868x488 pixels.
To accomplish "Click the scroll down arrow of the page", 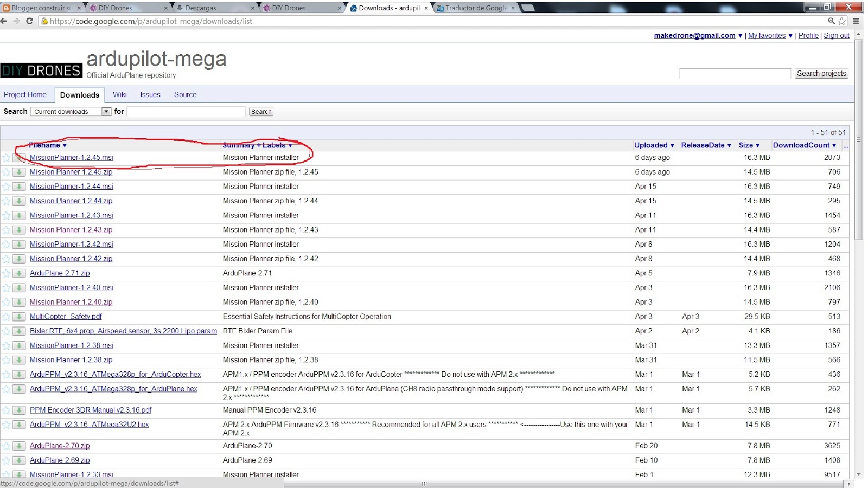I will (x=859, y=474).
